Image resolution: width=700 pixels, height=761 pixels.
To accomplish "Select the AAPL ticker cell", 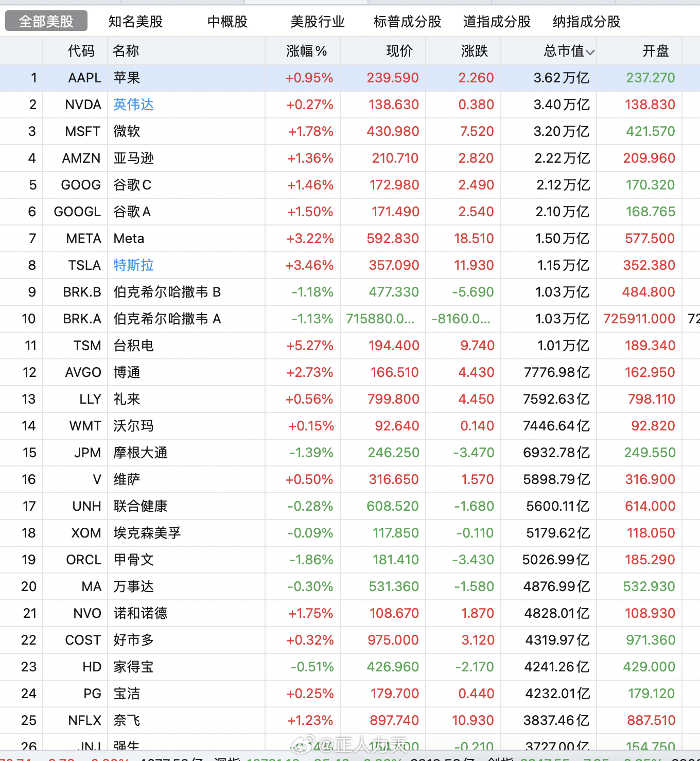I will tap(85, 78).
